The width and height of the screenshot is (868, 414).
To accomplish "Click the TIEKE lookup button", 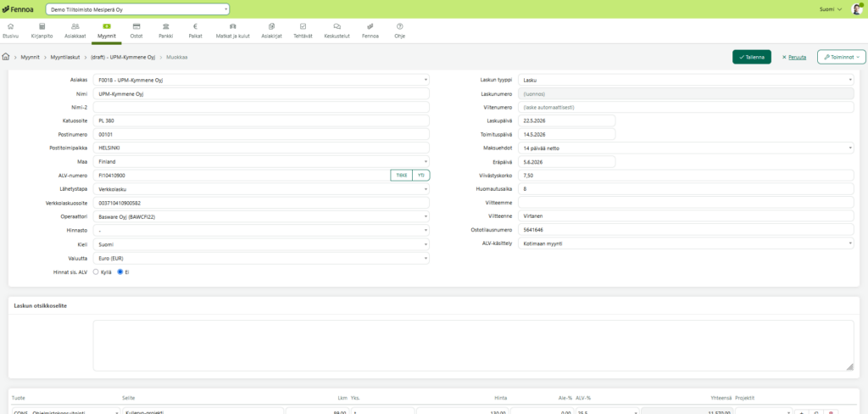I will click(x=401, y=175).
